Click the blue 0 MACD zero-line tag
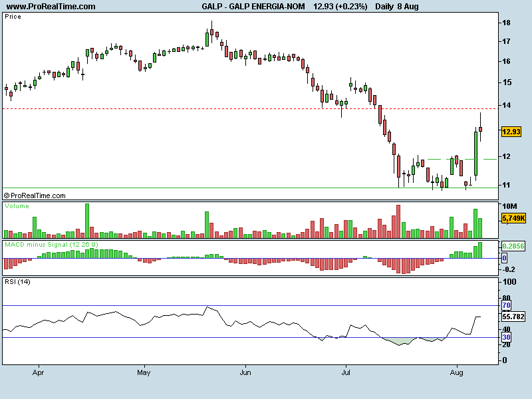The width and height of the screenshot is (532, 399). point(504,258)
